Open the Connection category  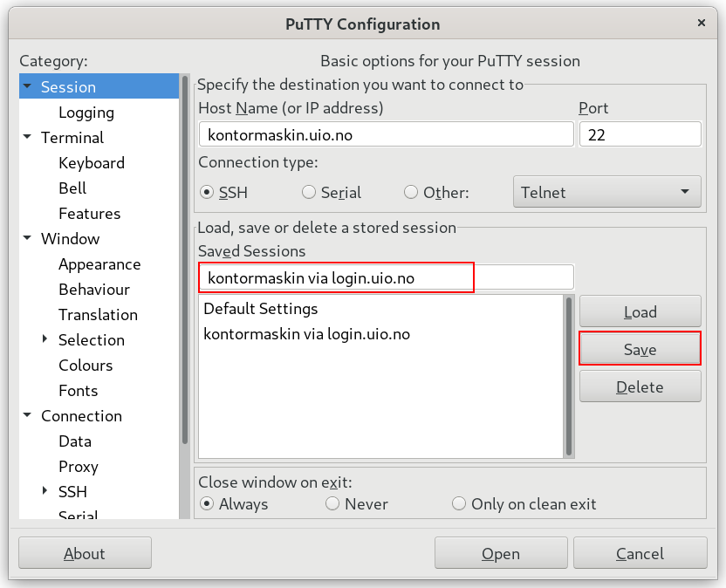(x=81, y=416)
